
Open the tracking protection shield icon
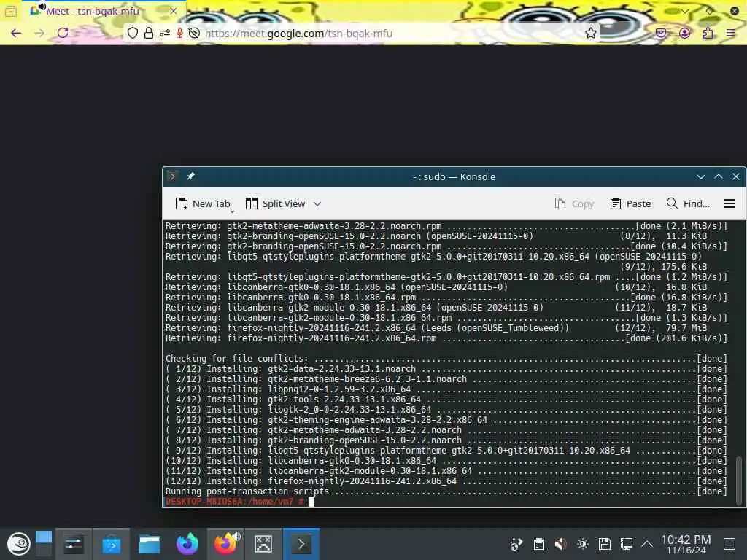point(133,33)
